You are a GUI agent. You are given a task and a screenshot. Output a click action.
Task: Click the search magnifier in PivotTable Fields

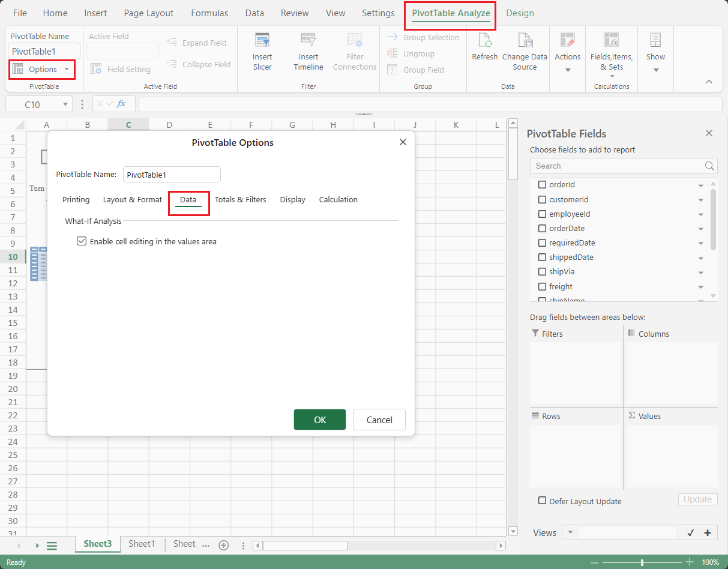(x=709, y=166)
